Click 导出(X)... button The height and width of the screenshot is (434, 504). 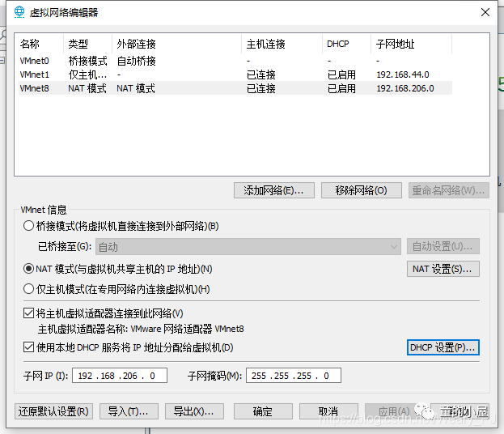pyautogui.click(x=194, y=411)
